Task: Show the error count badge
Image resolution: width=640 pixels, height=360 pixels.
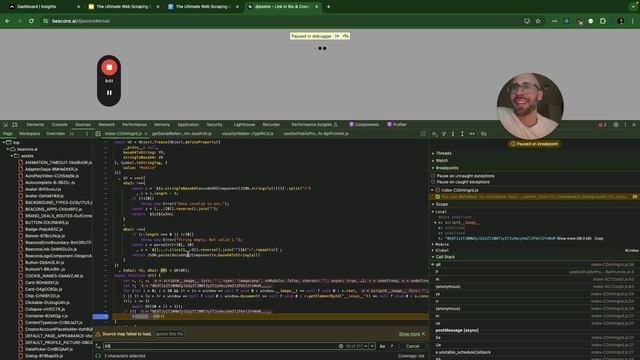Action: pyautogui.click(x=602, y=125)
